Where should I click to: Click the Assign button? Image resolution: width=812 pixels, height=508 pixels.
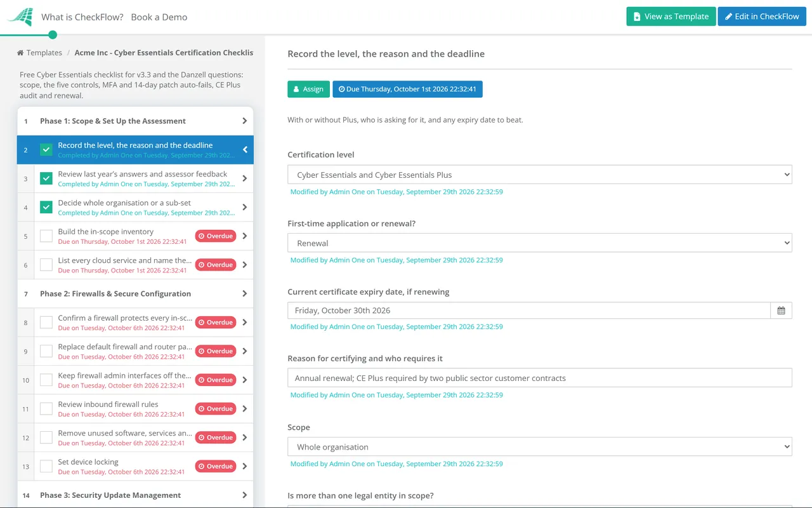coord(308,89)
